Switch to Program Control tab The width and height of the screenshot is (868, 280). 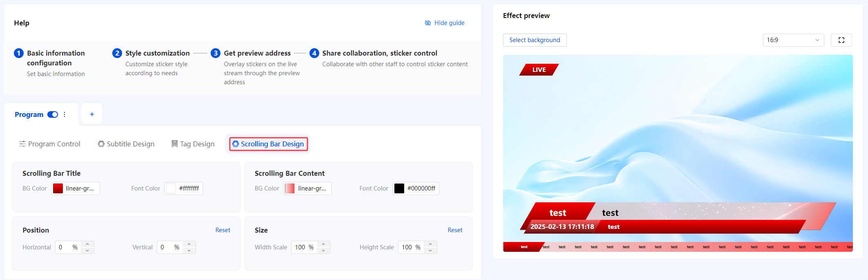(x=49, y=144)
